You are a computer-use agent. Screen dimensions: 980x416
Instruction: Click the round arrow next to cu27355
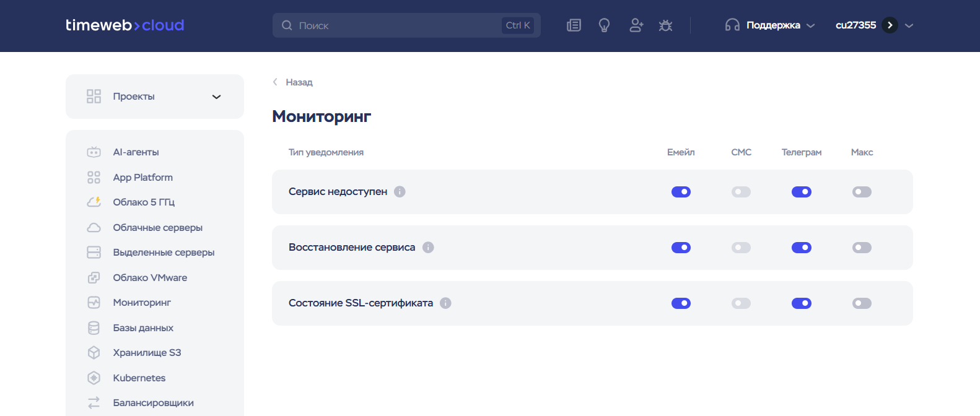click(890, 25)
